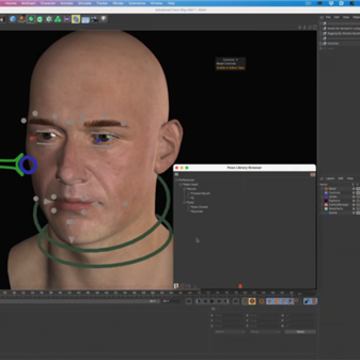
Task: Open File menu in Object manager
Action: pos(328,17)
